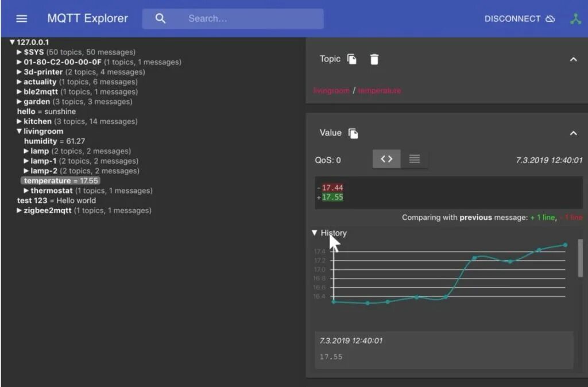Click the value timestamp 7.3.2019 12:40:01 beside QoS
588x387 pixels.
[x=549, y=161]
